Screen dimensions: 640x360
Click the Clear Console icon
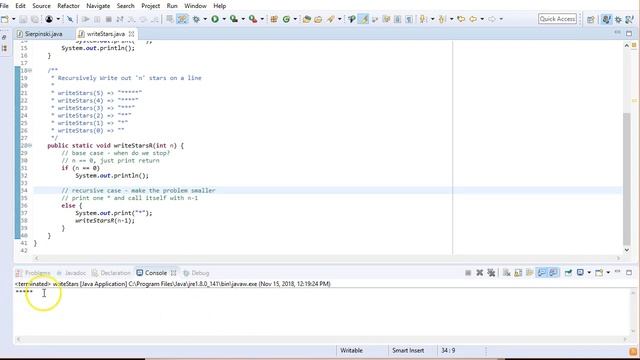click(507, 273)
